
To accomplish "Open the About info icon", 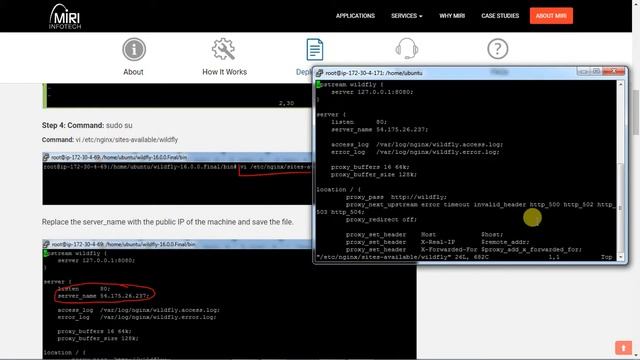I will [x=134, y=49].
